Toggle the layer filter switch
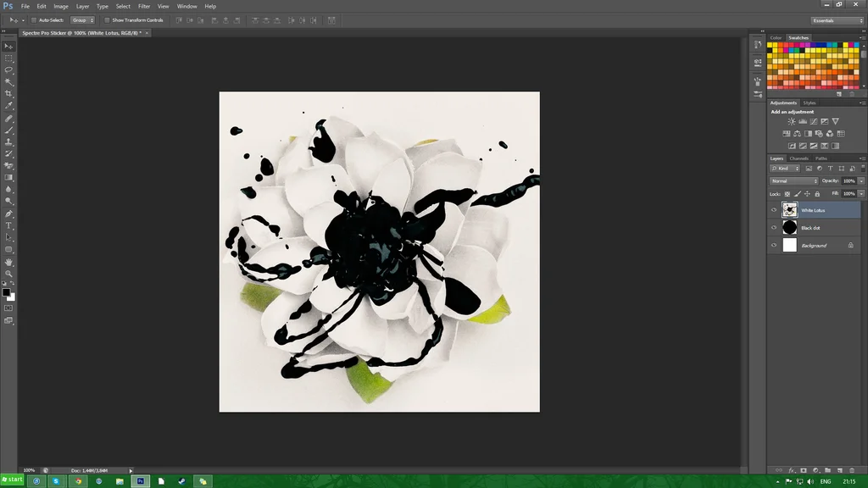Screen dimensions: 868x488 (862, 169)
